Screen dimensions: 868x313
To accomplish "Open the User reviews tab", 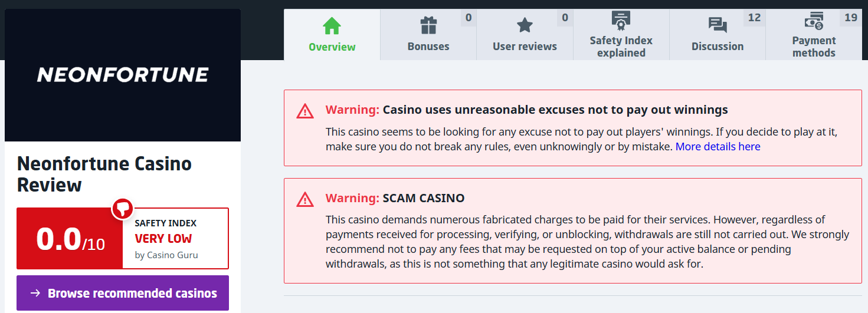I will 525,46.
